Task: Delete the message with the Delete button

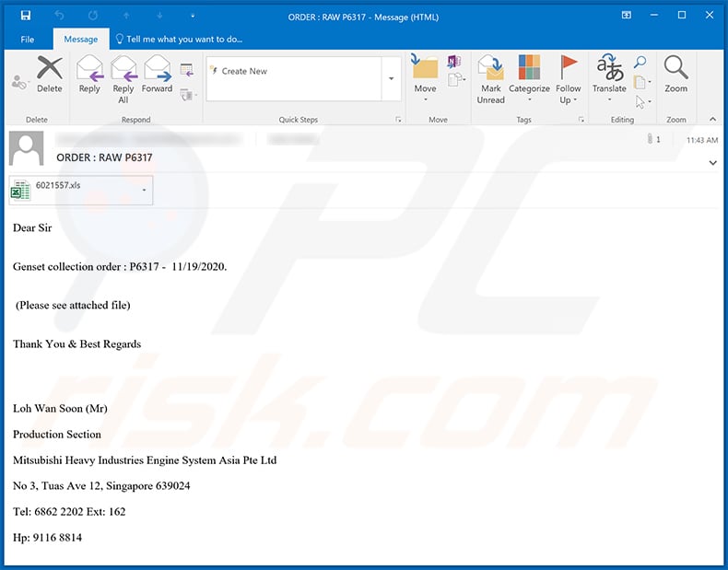Action: tap(50, 75)
